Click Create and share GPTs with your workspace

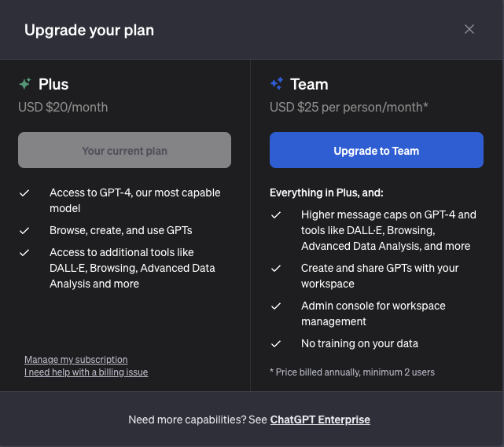[380, 276]
